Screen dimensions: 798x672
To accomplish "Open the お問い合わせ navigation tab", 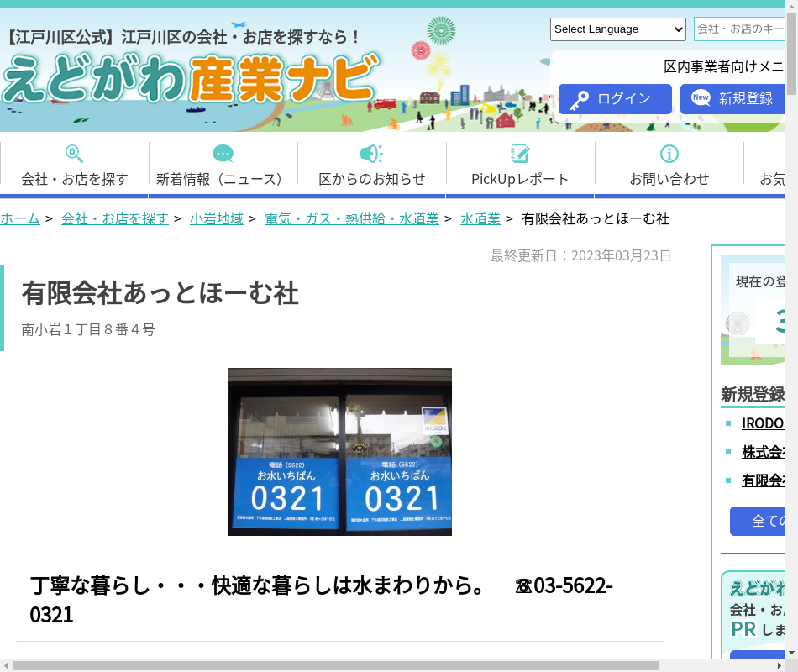I will coord(669,178).
